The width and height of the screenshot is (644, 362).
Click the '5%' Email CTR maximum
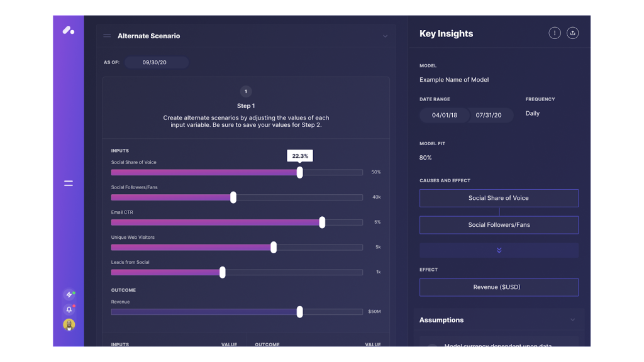click(x=377, y=222)
